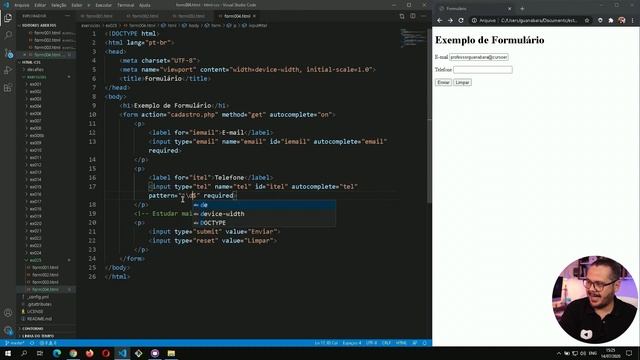
Task: Select 'device-width' autocomplete suggestion
Action: (x=264, y=214)
